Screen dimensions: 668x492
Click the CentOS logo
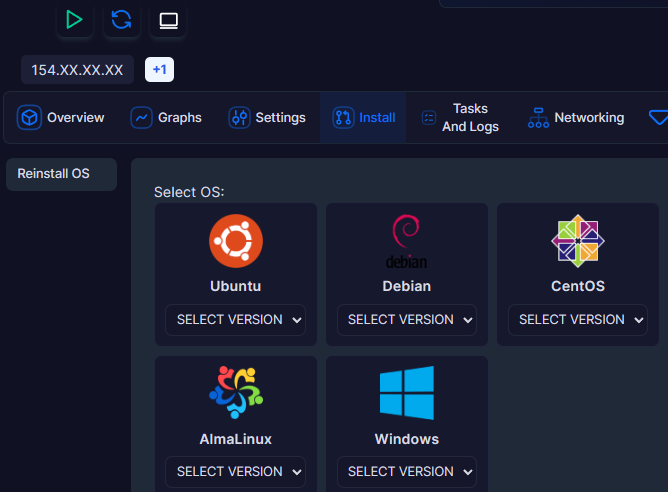(x=578, y=241)
